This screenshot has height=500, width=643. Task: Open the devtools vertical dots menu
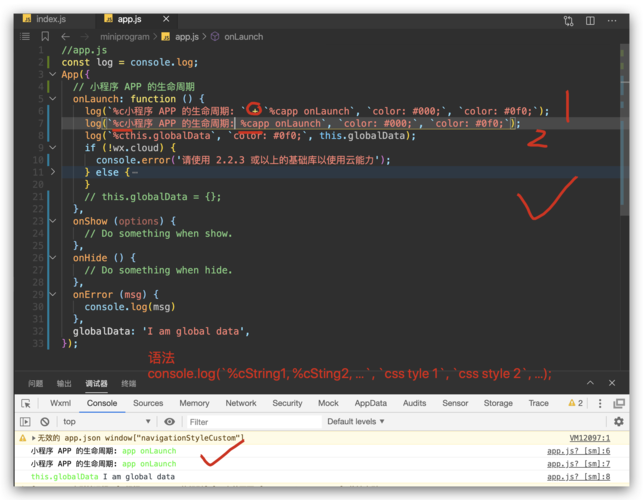pyautogui.click(x=600, y=404)
